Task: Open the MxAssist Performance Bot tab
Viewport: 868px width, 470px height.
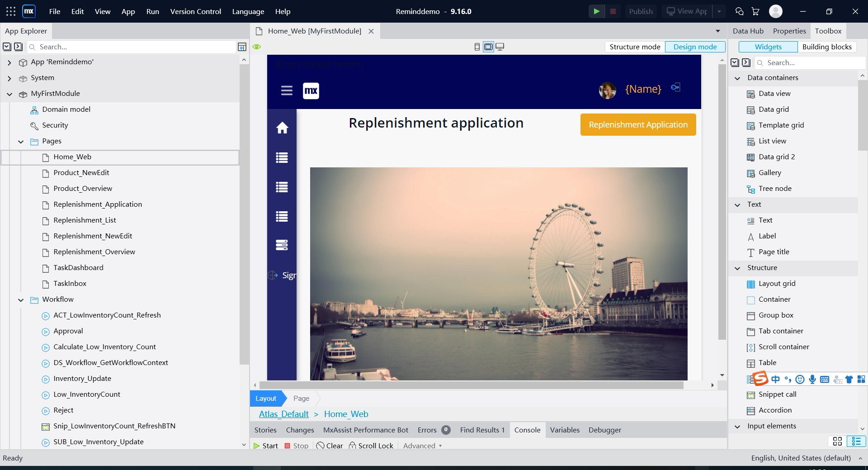Action: tap(366, 430)
